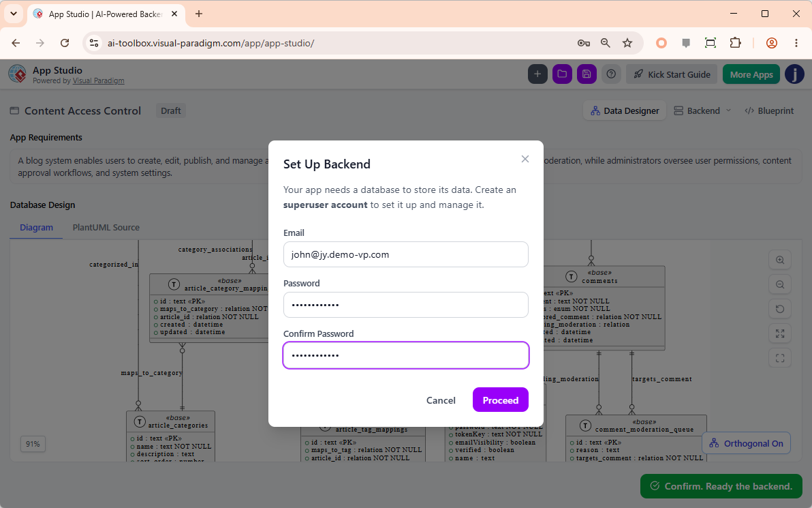This screenshot has height=508, width=812.
Task: Expand the Backend dropdown
Action: (702, 110)
